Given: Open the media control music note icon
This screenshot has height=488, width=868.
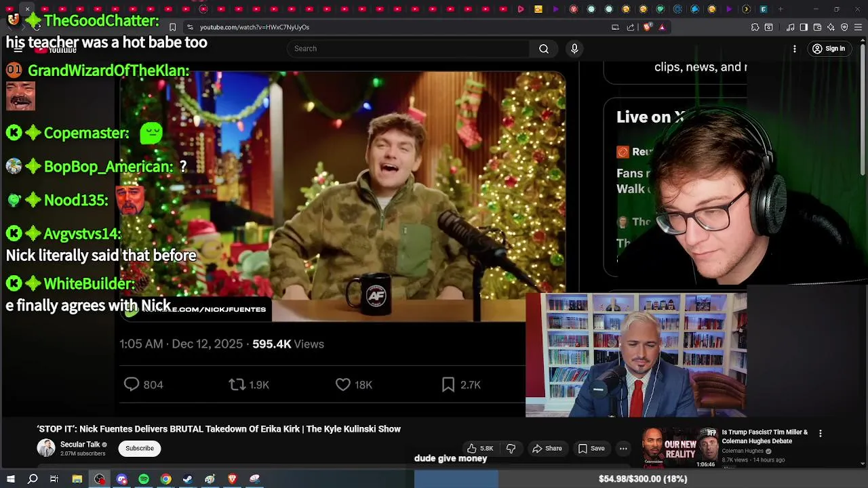Looking at the screenshot, I should pyautogui.click(x=791, y=27).
